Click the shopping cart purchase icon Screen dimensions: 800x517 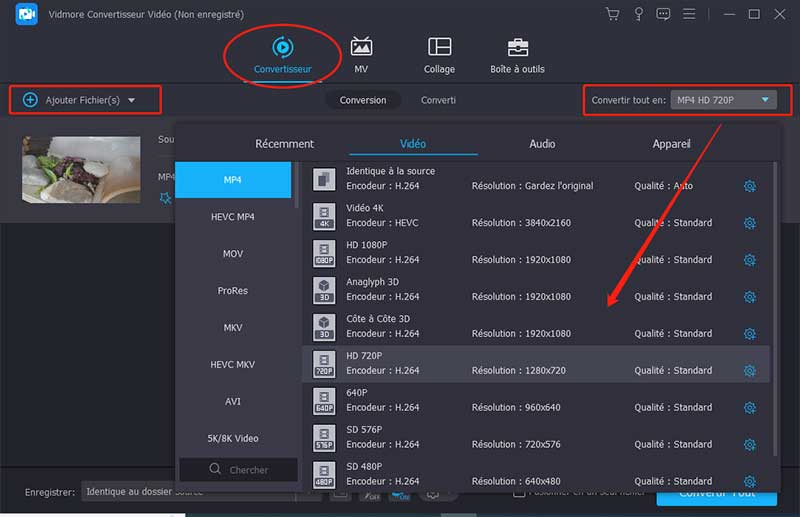tap(613, 14)
